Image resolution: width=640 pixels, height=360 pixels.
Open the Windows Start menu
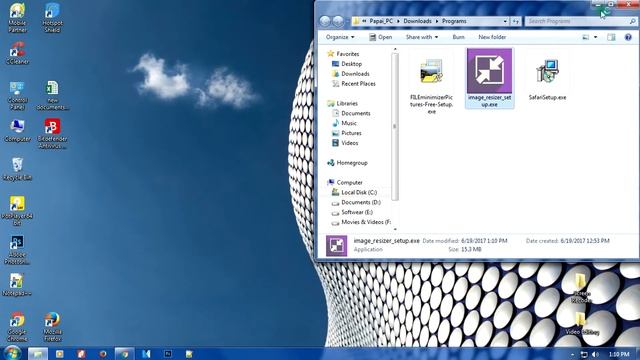pyautogui.click(x=12, y=353)
